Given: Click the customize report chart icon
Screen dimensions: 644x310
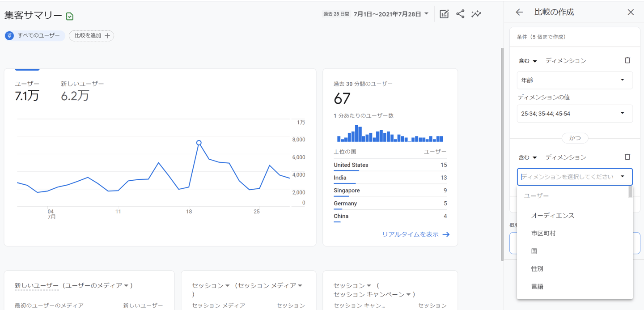Looking at the screenshot, I should [444, 14].
